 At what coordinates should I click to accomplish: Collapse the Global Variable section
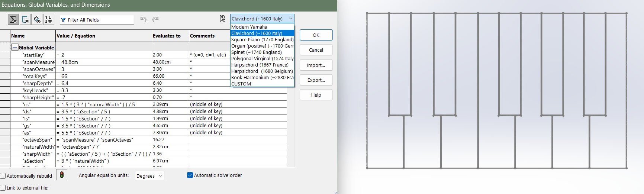click(15, 47)
